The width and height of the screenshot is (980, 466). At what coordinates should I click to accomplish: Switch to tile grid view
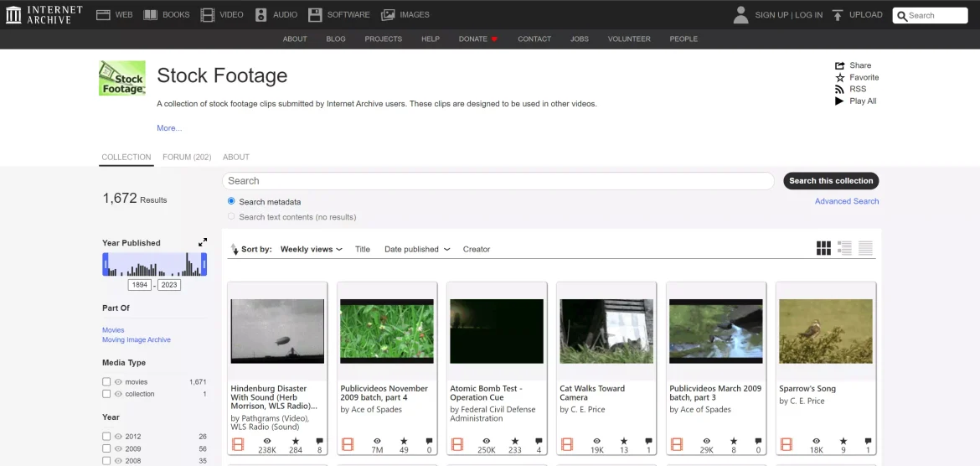pos(823,248)
